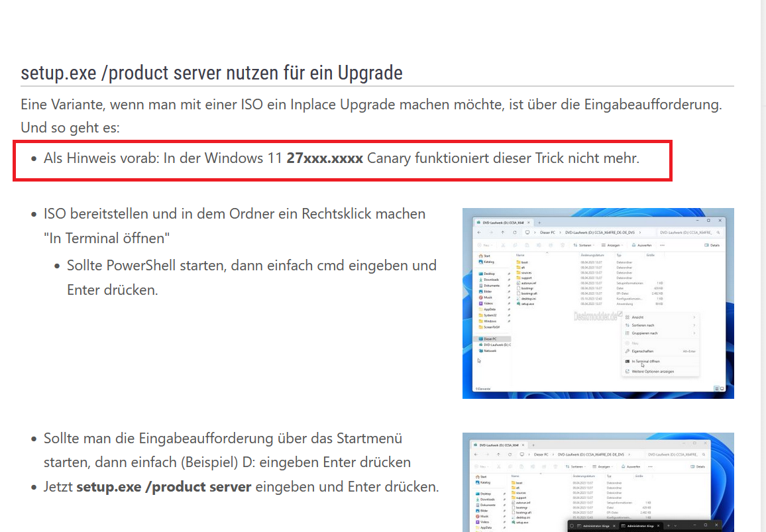
Task: Click the bold build number "27xxx.xxxx"
Action: click(325, 158)
